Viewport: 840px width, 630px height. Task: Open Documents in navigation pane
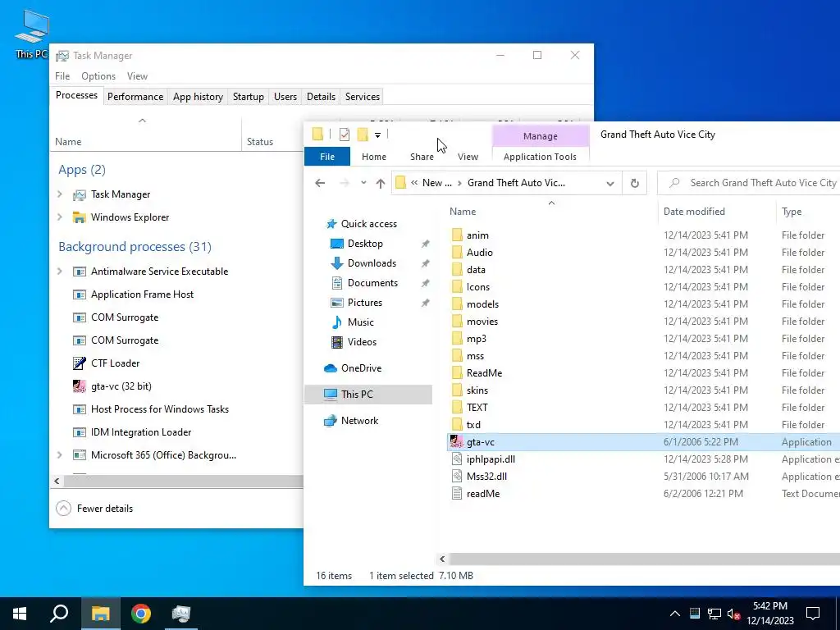pyautogui.click(x=372, y=283)
